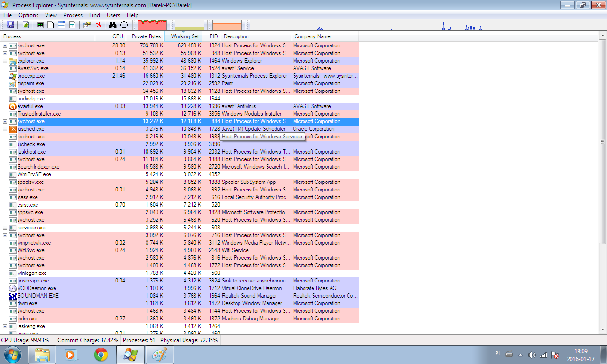
Task: Sort by the Working Set column header
Action: pyautogui.click(x=183, y=36)
